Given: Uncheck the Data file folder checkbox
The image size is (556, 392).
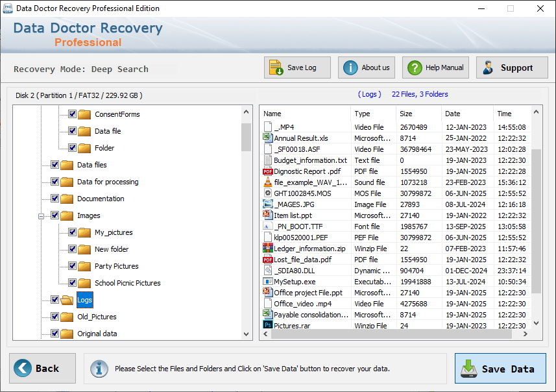Looking at the screenshot, I should pyautogui.click(x=72, y=131).
